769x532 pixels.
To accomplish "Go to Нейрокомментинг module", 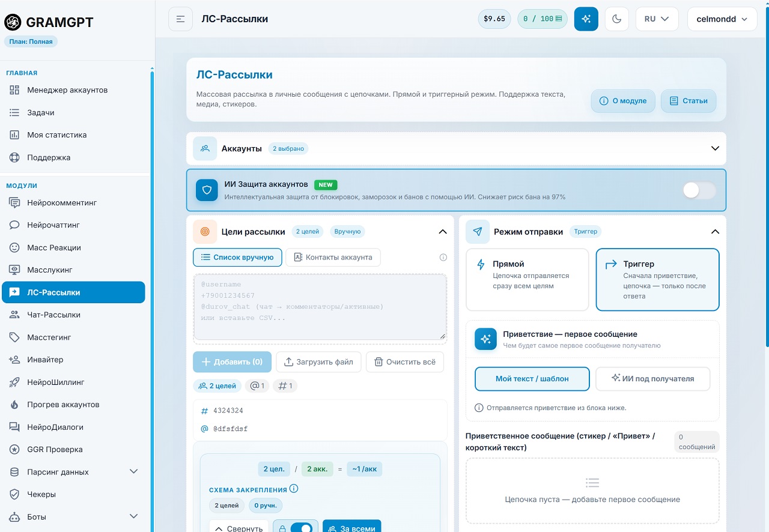I will (x=73, y=203).
